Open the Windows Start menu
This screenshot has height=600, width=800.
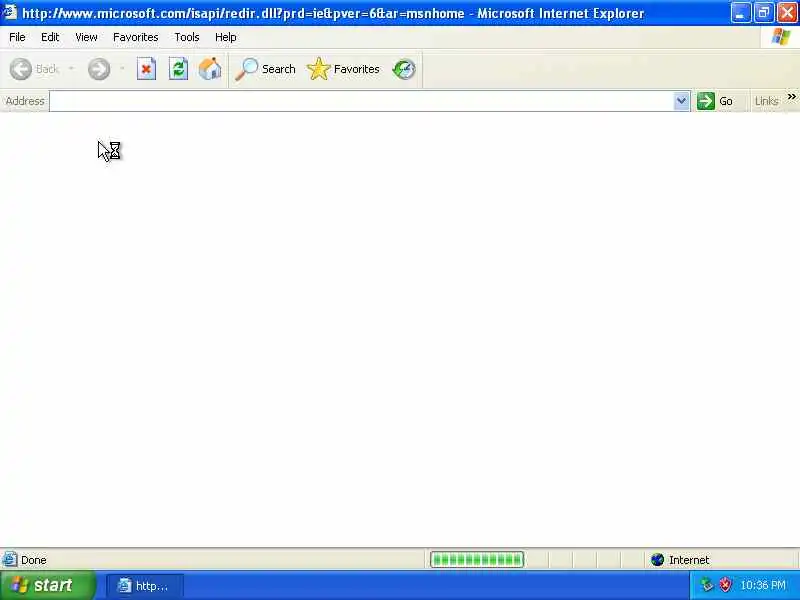tap(47, 585)
